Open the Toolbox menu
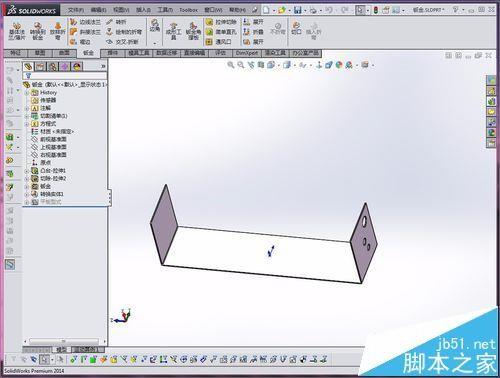The width and height of the screenshot is (500, 378). coord(189,10)
